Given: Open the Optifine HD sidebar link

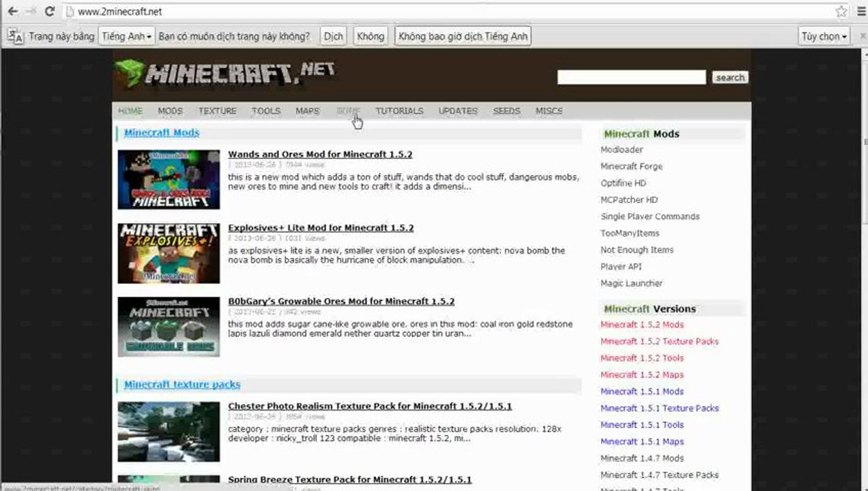Looking at the screenshot, I should click(623, 183).
